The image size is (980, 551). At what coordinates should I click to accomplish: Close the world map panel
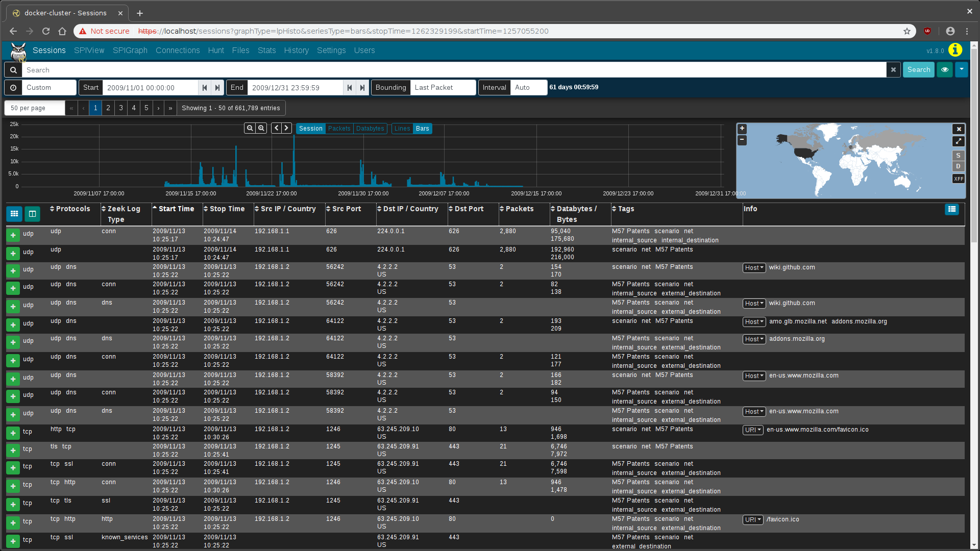(x=959, y=130)
